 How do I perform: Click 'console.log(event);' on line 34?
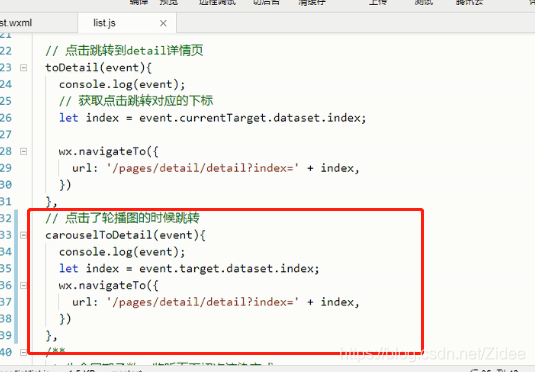[x=122, y=252]
